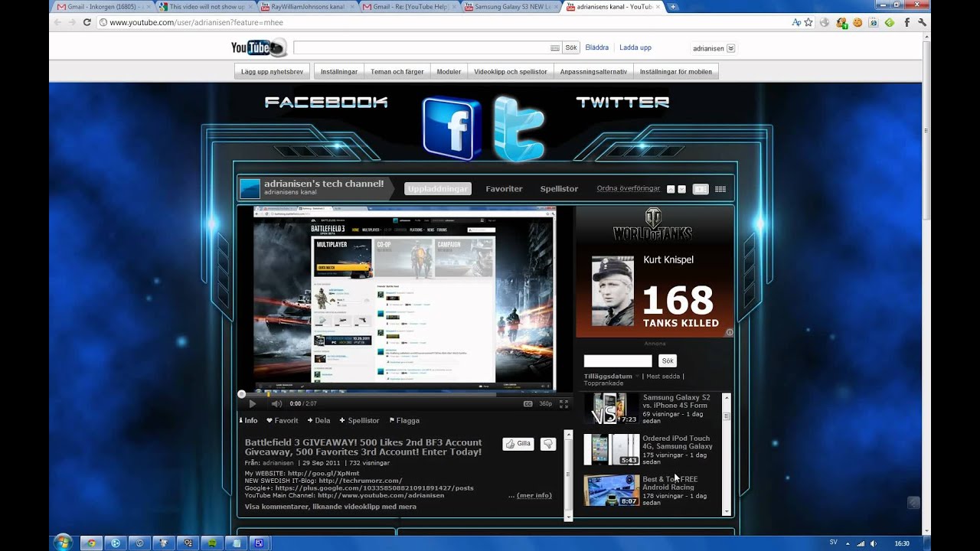This screenshot has width=980, height=551.
Task: Switch to Samsung Galaxy S3 NEW browser tab
Action: [x=510, y=7]
